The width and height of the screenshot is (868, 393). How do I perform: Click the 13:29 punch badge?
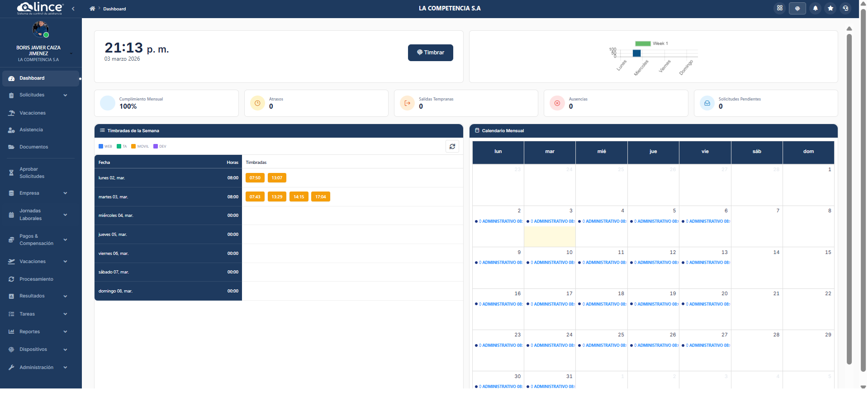(277, 197)
